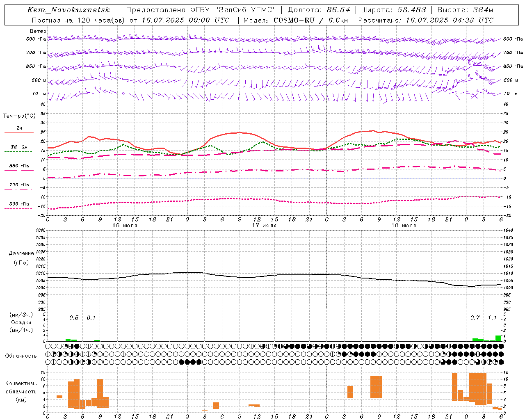Click the 16 июля date label
Image resolution: width=525 pixels, height=420 pixels.
[x=125, y=226]
